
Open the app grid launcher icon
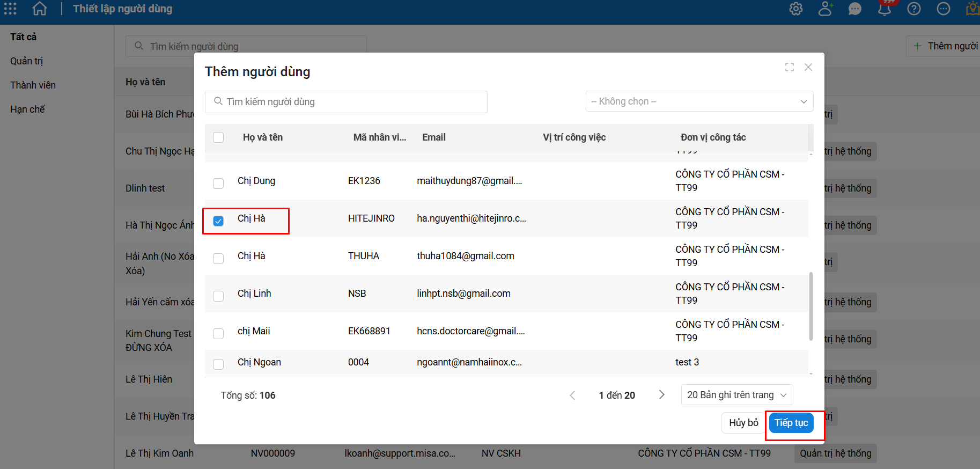[10, 9]
